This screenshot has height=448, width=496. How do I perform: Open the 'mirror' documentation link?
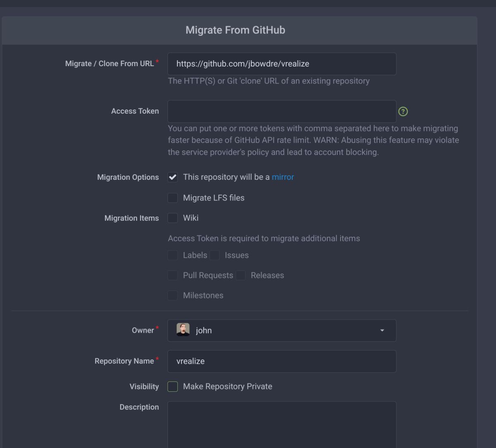coord(283,177)
